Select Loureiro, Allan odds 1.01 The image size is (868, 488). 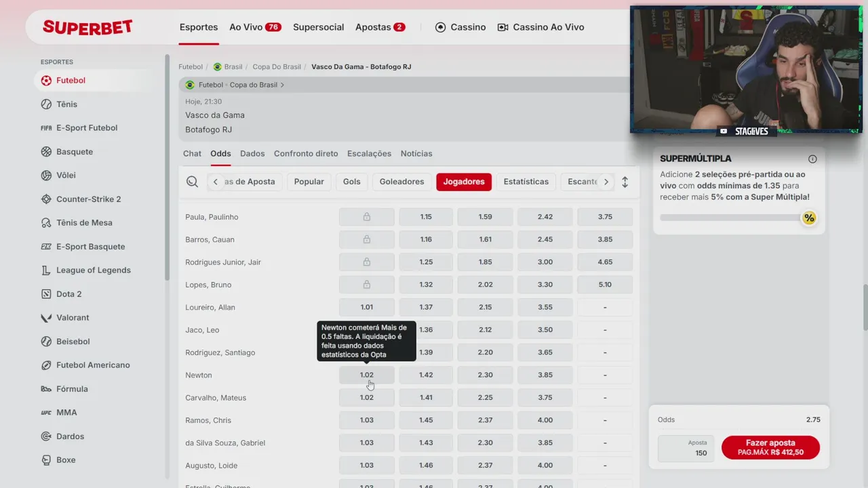tap(367, 307)
